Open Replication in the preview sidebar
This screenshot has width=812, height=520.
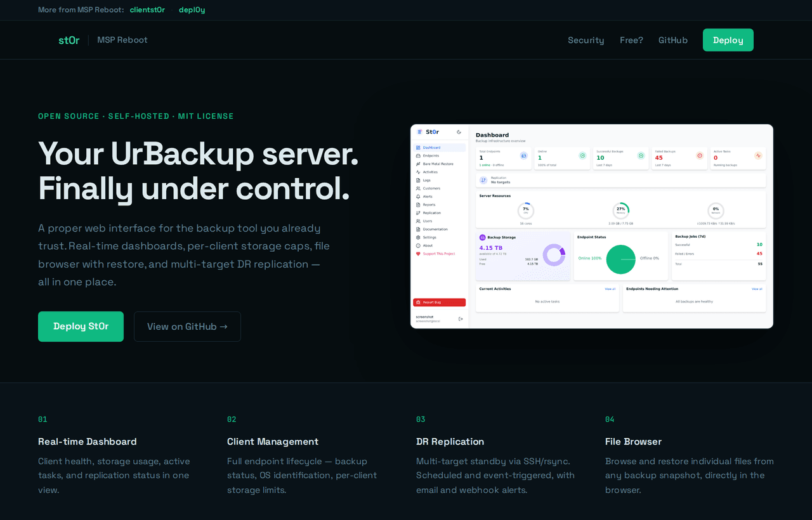click(x=438, y=213)
